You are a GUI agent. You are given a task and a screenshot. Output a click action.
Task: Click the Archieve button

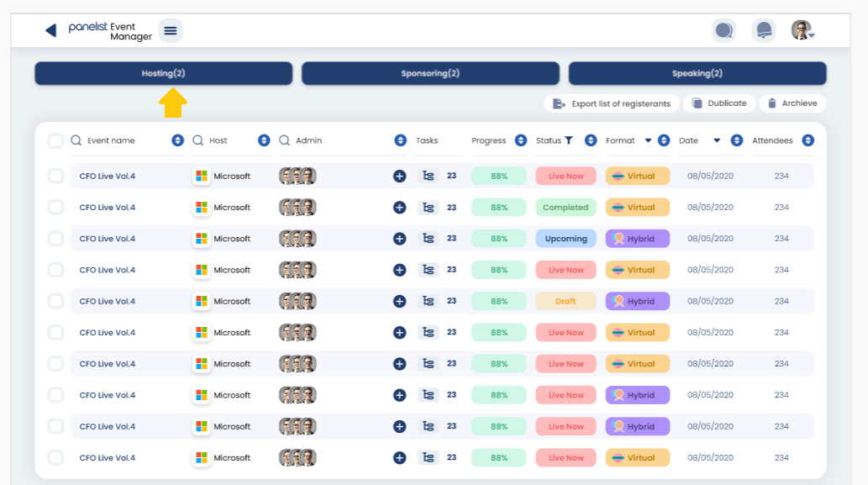(x=792, y=103)
